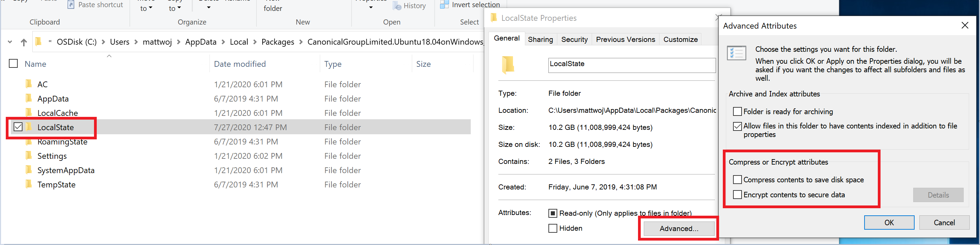Click the TempState folder icon
Viewport: 980px width, 245px height.
(x=29, y=184)
